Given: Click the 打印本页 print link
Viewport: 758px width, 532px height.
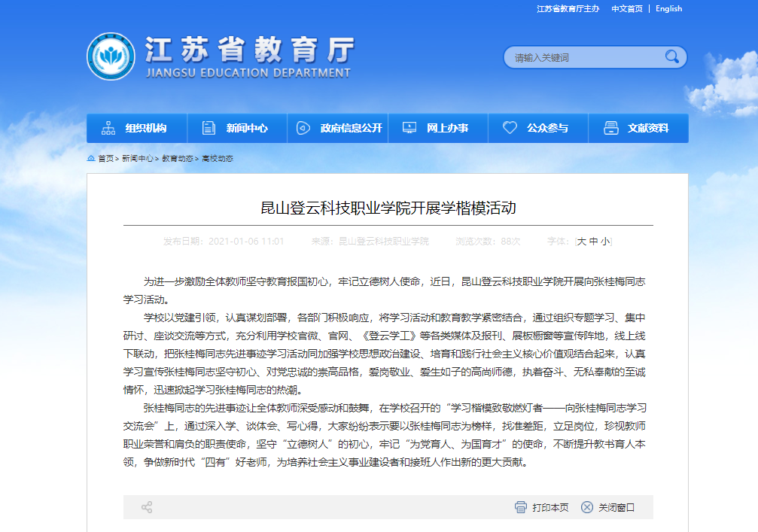Looking at the screenshot, I should coord(550,507).
